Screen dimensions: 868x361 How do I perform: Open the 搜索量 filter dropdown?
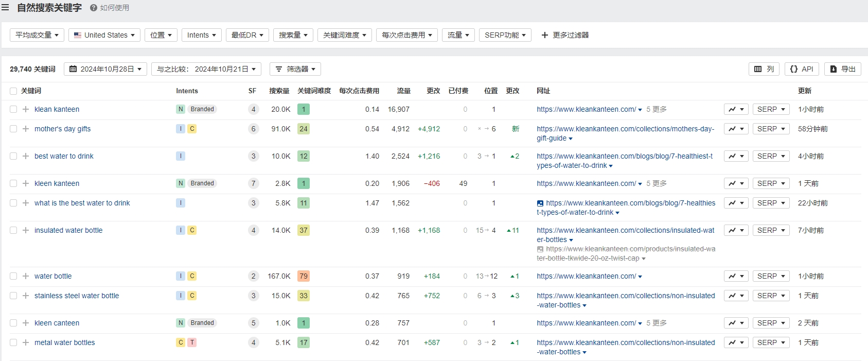pos(293,35)
